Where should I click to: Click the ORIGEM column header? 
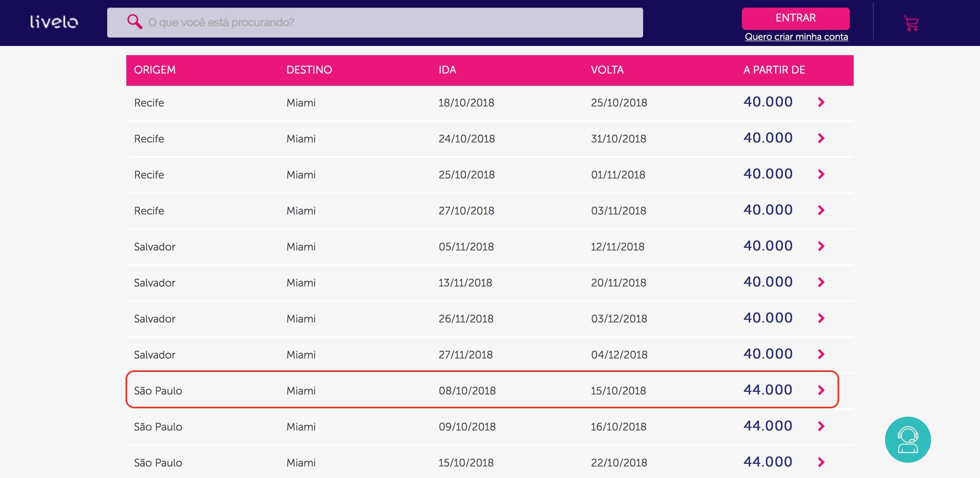tap(155, 70)
